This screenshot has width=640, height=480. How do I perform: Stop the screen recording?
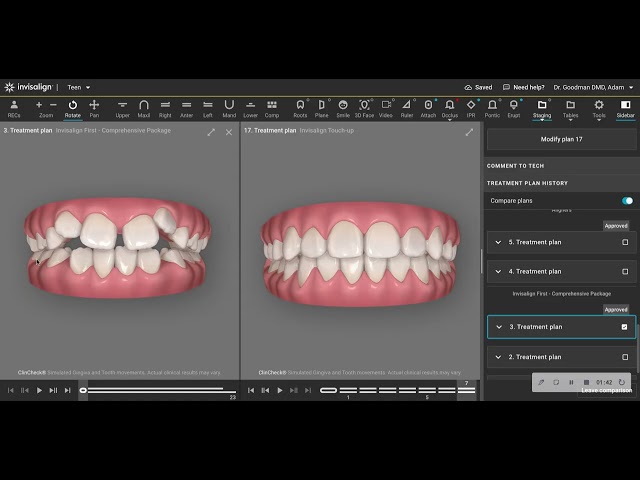click(586, 382)
